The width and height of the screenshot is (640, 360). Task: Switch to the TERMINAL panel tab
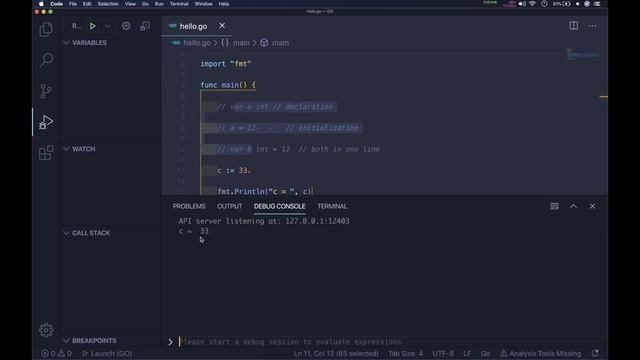click(332, 206)
